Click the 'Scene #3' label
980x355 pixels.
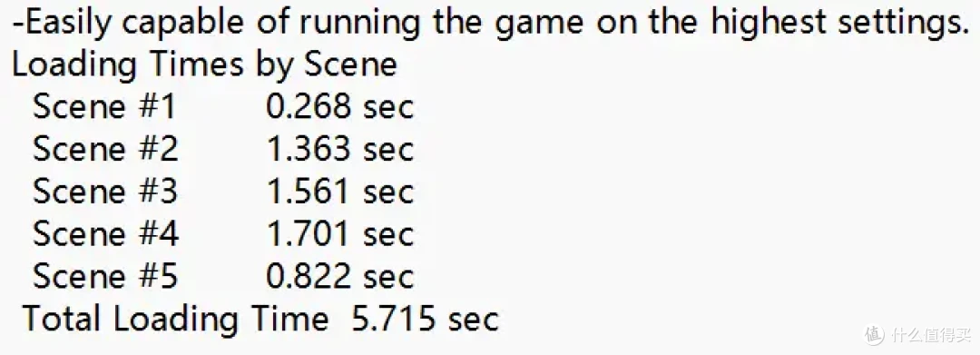coord(105,192)
